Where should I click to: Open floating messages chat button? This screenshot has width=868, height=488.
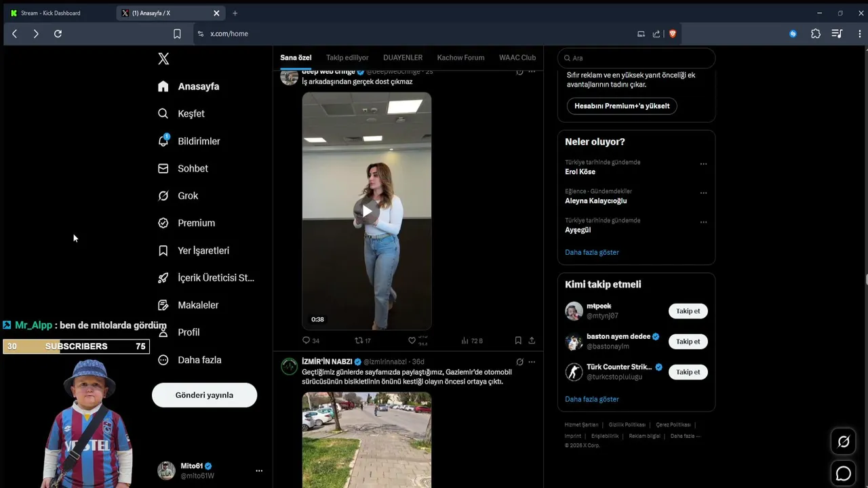(844, 474)
